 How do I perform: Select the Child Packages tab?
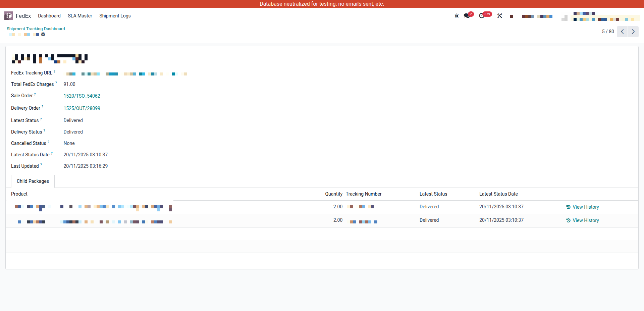[33, 181]
